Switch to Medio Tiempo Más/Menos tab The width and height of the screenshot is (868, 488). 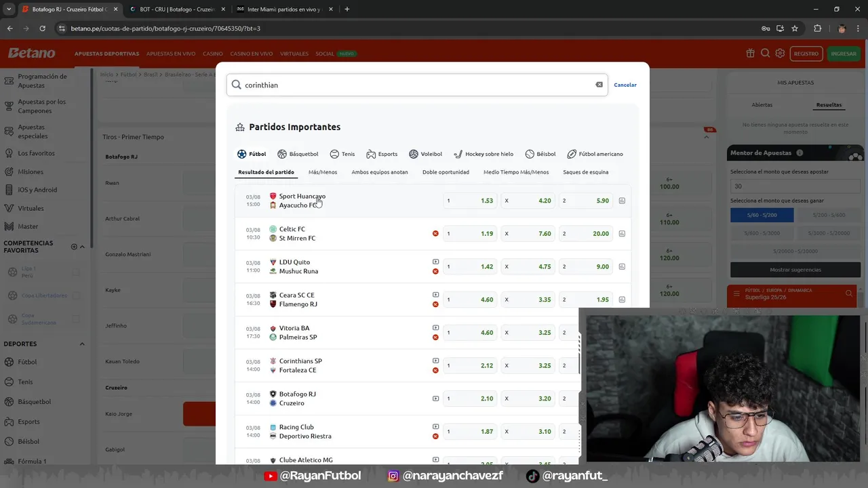point(516,172)
